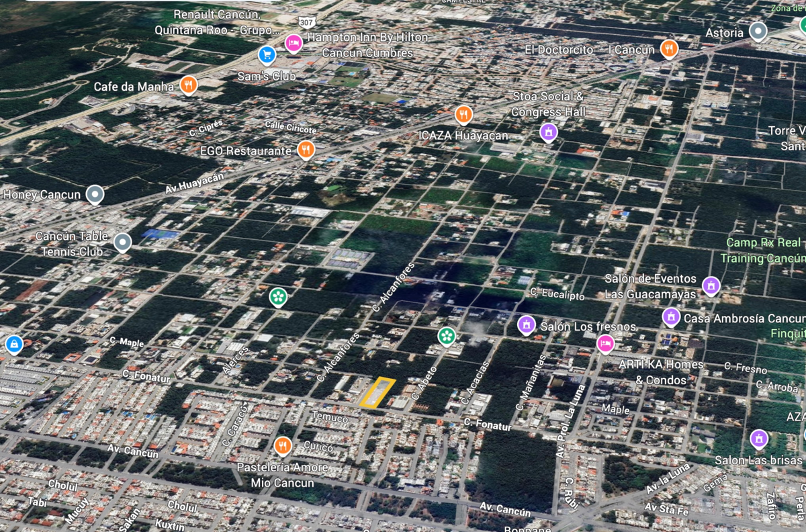Click the C. Mañanitas street label

click(531, 383)
